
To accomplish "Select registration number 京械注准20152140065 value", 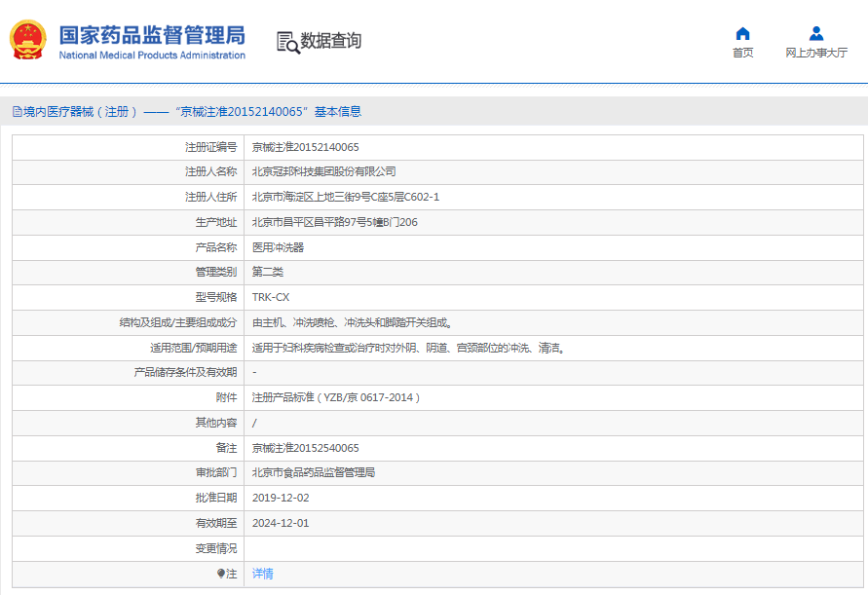I will coord(305,147).
